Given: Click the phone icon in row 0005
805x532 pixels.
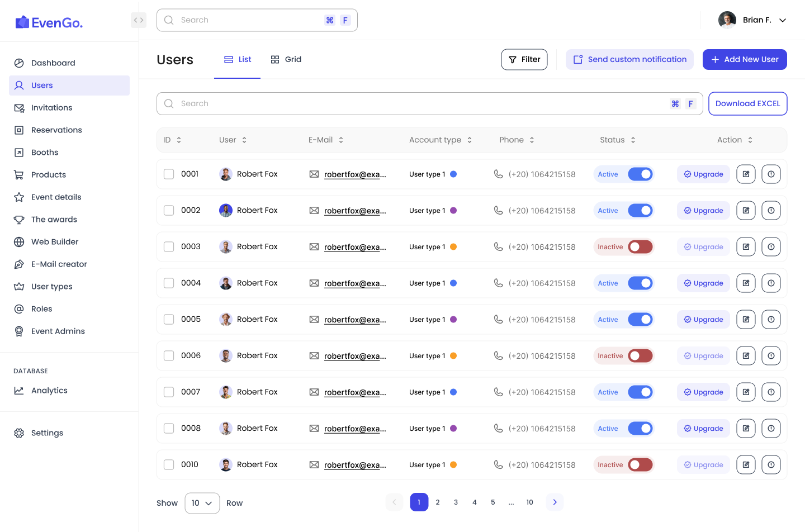Looking at the screenshot, I should point(499,320).
